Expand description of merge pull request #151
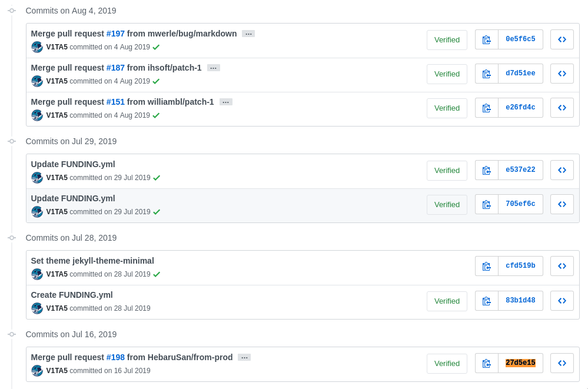The image size is (588, 389). click(x=226, y=102)
